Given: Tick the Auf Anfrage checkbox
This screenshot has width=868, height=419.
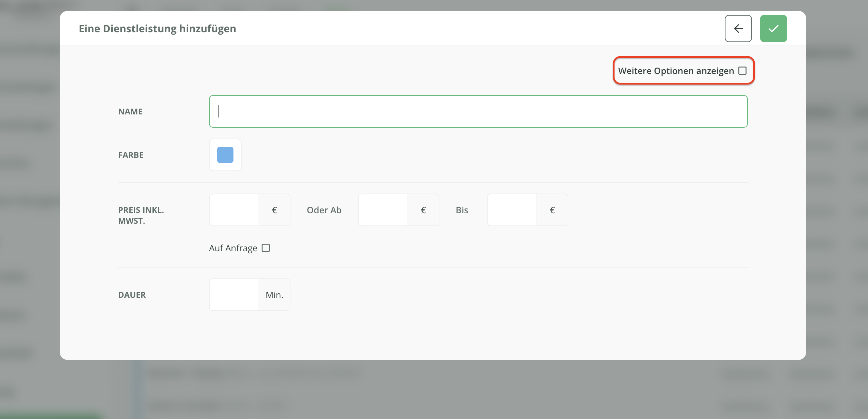Looking at the screenshot, I should tap(266, 248).
